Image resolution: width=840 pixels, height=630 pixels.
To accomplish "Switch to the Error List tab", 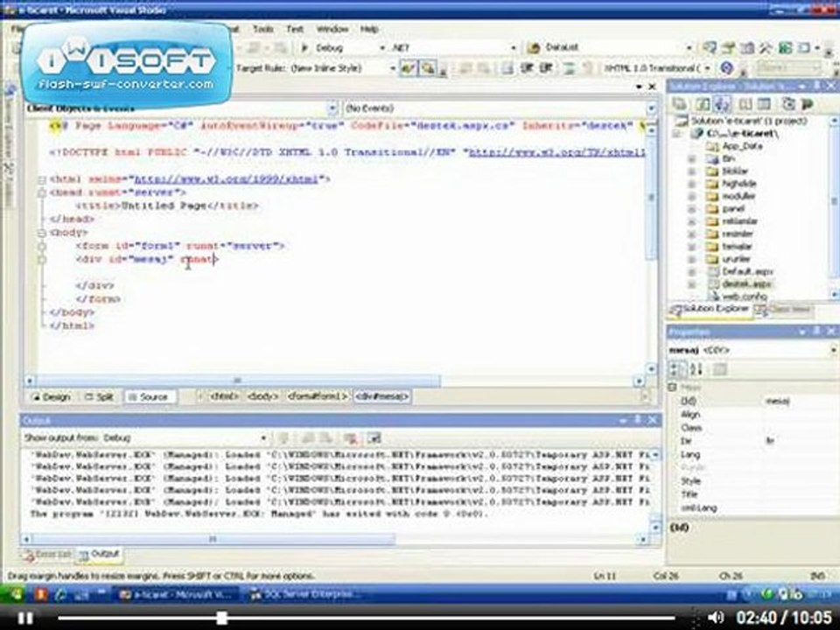I will click(x=47, y=555).
